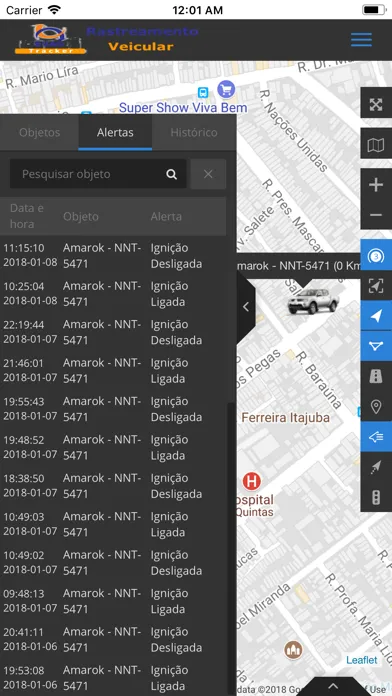Collapse the side panel with left chevron
Image resolution: width=392 pixels, height=696 pixels.
pyautogui.click(x=246, y=307)
